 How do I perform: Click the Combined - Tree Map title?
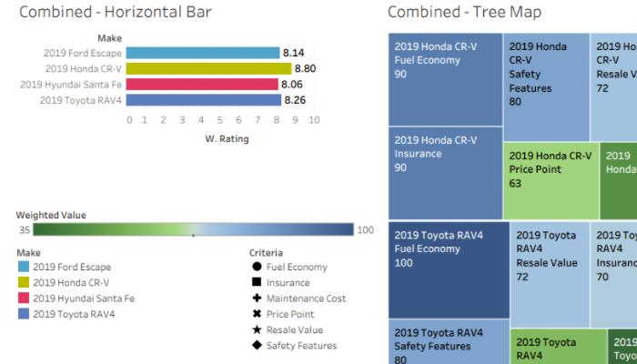point(464,12)
